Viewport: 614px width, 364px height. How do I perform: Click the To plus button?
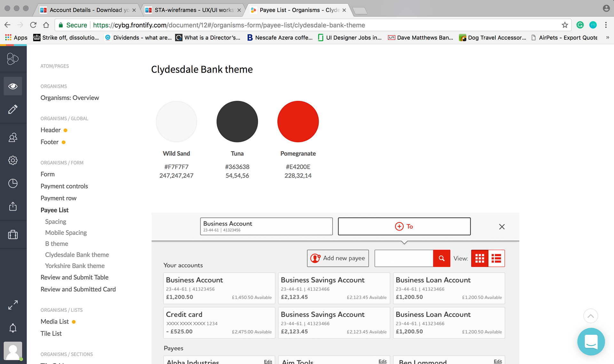[x=404, y=226]
